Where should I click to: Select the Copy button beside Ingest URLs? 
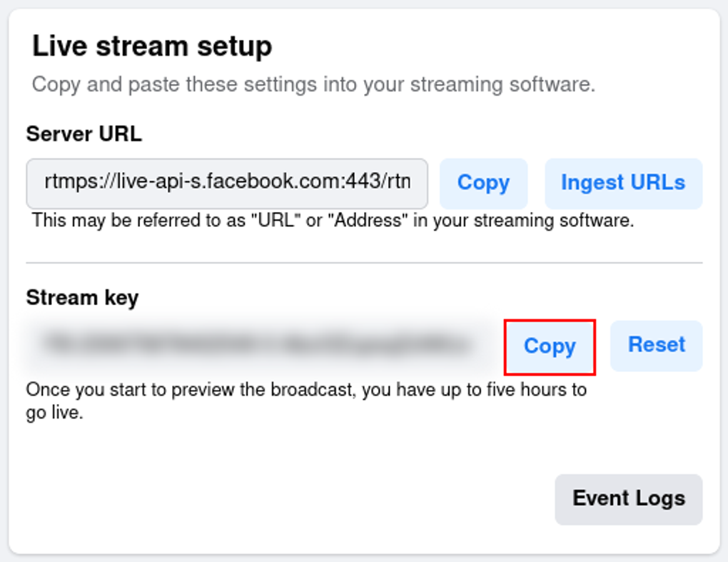point(483,184)
